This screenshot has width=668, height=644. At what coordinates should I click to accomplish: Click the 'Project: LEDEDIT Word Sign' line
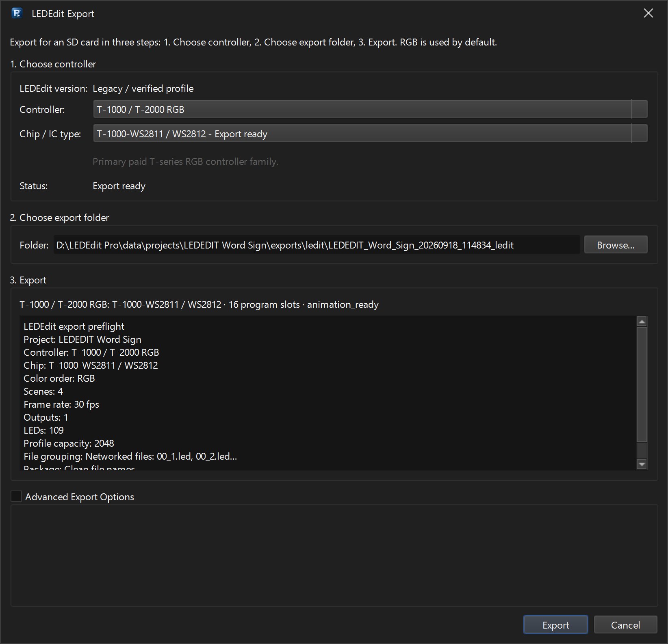[x=82, y=339]
